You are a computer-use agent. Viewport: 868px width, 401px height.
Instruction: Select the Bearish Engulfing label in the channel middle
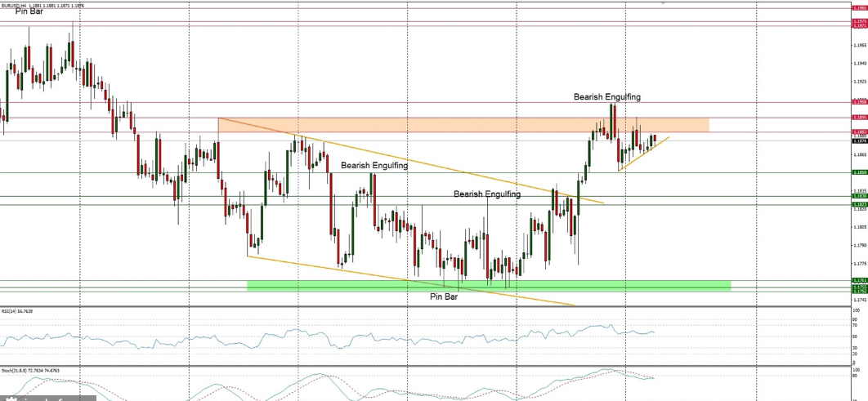[x=374, y=165]
